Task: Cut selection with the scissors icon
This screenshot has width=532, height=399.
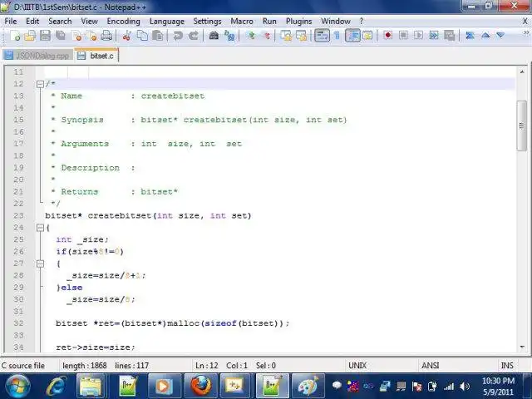Action: point(127,35)
